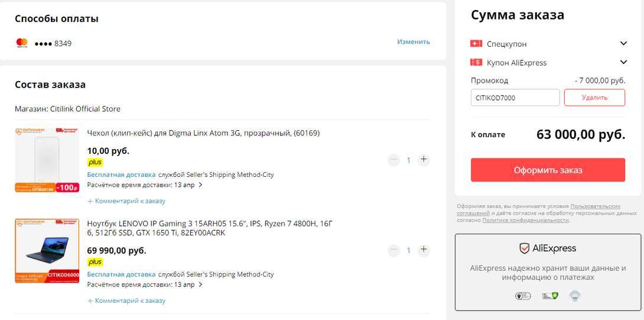Click the AliExpress shield logo icon
Viewport: 644px width, 320px height.
524,248
